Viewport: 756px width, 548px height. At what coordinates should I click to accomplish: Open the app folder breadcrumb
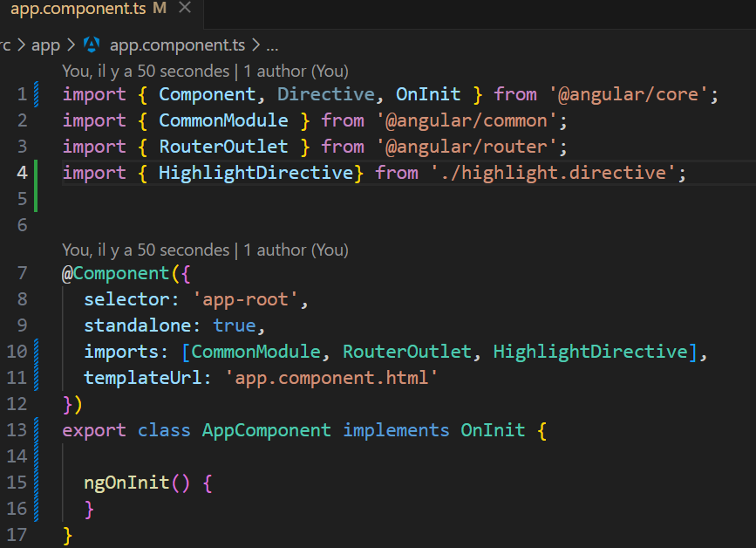[46, 45]
